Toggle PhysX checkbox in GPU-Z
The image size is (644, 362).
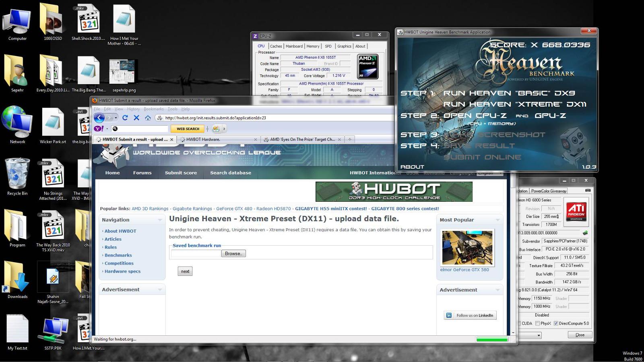point(537,323)
